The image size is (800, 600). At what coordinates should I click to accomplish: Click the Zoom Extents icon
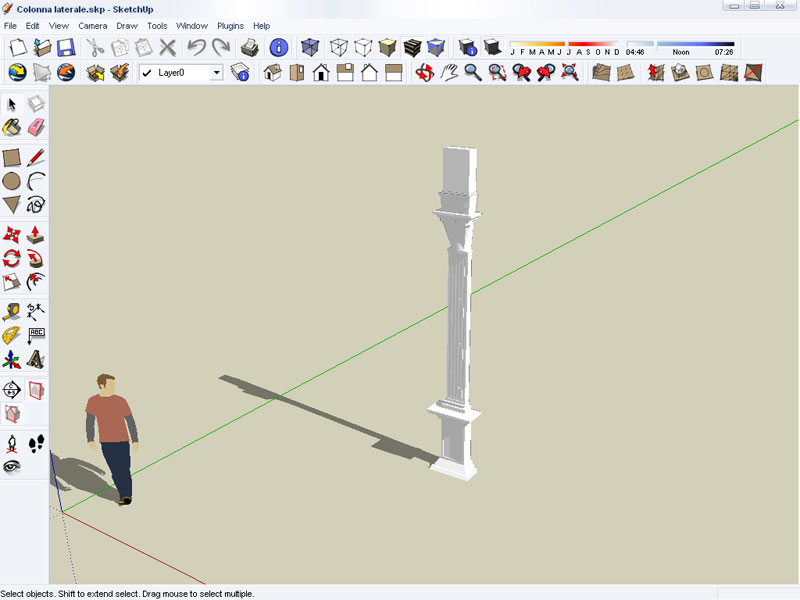pyautogui.click(x=570, y=72)
